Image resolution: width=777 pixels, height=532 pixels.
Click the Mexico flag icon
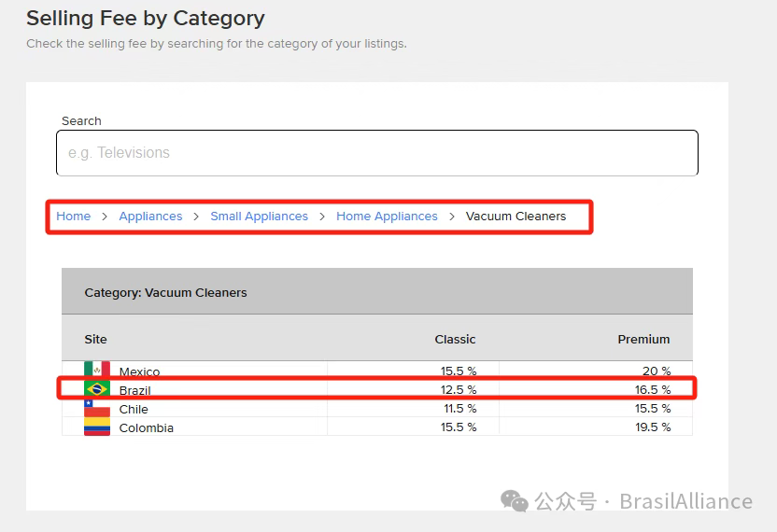pyautogui.click(x=97, y=371)
